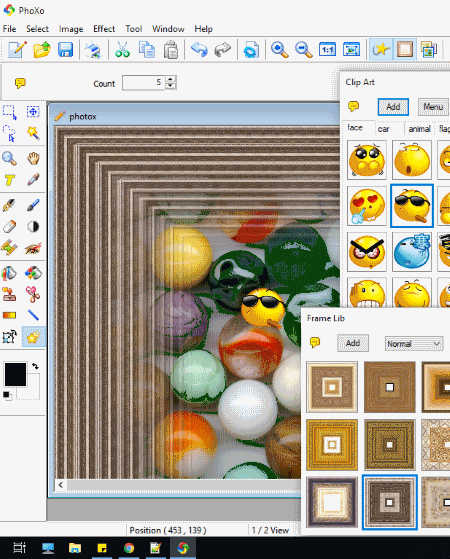Click the Save floppy disk icon

tap(66, 50)
